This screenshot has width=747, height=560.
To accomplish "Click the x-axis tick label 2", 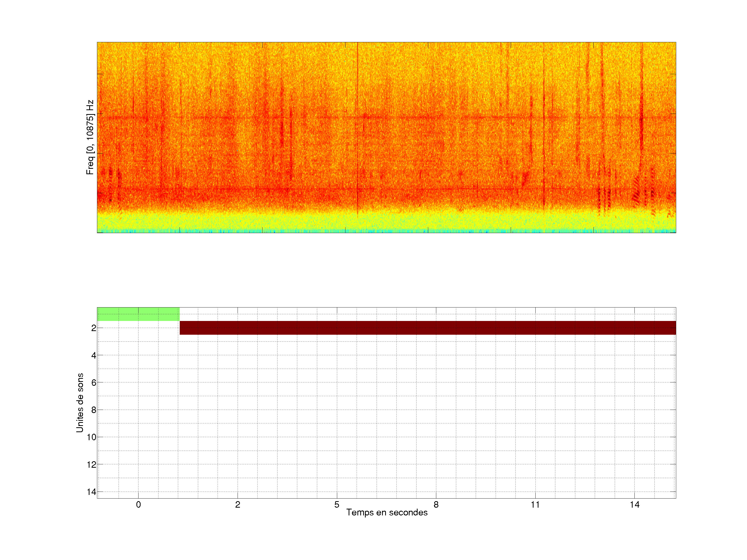I will click(x=237, y=505).
